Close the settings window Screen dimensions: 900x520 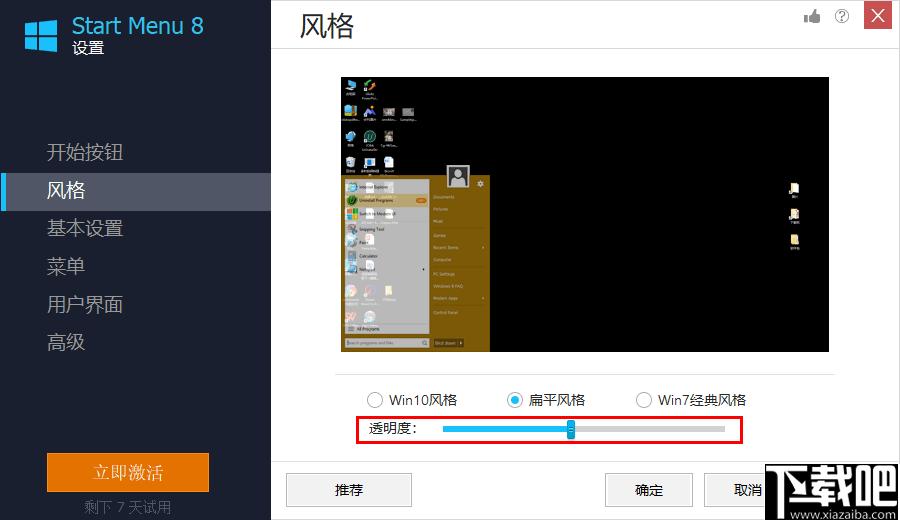tap(877, 16)
